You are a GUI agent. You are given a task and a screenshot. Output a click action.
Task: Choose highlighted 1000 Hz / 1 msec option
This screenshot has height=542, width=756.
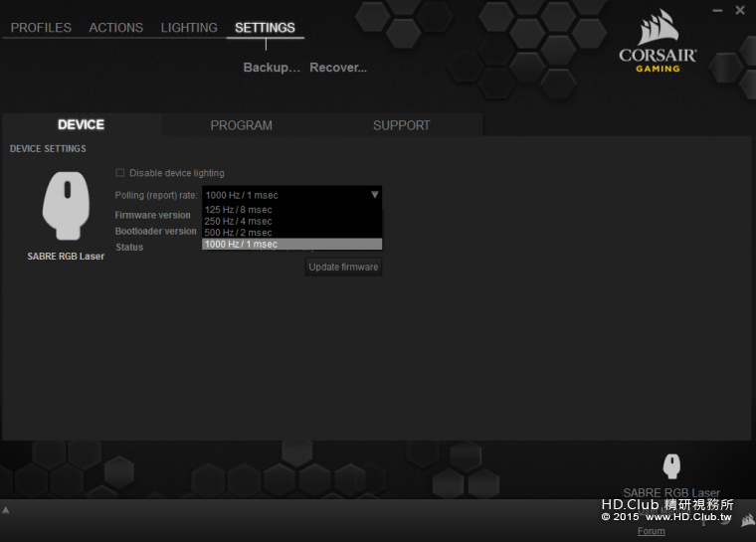point(291,244)
